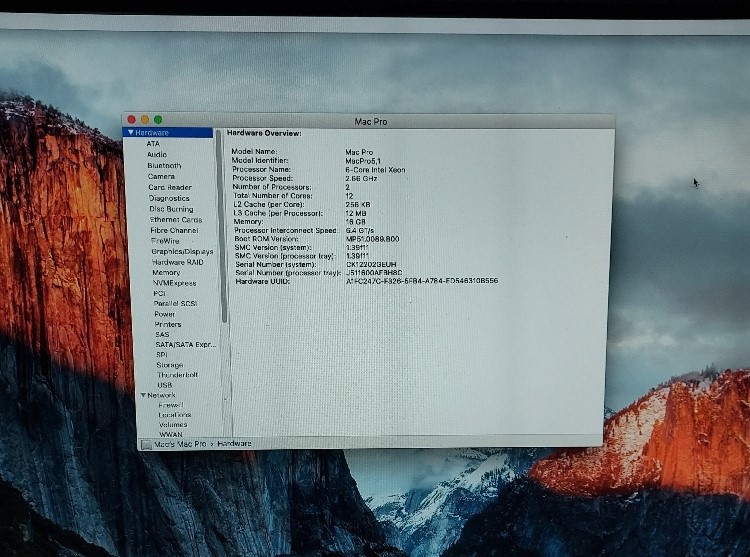Zoom window with green button

pos(158,120)
